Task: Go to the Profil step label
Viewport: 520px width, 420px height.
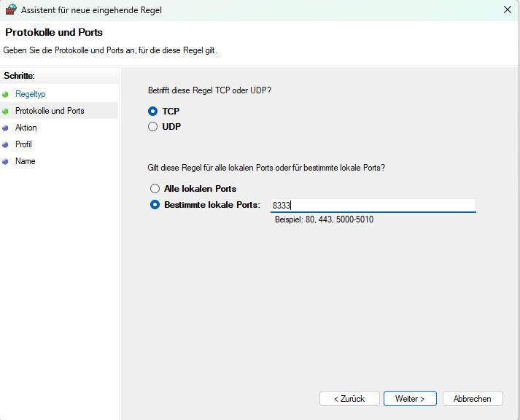Action: tap(23, 145)
